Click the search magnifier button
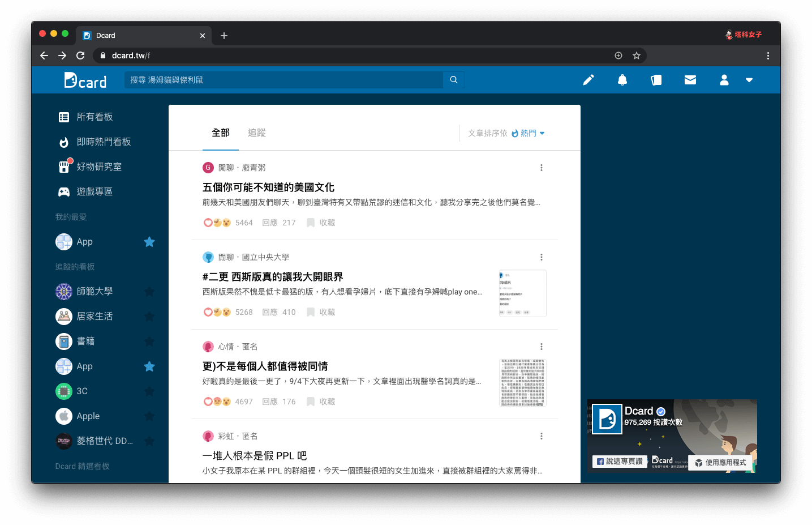 click(x=454, y=80)
